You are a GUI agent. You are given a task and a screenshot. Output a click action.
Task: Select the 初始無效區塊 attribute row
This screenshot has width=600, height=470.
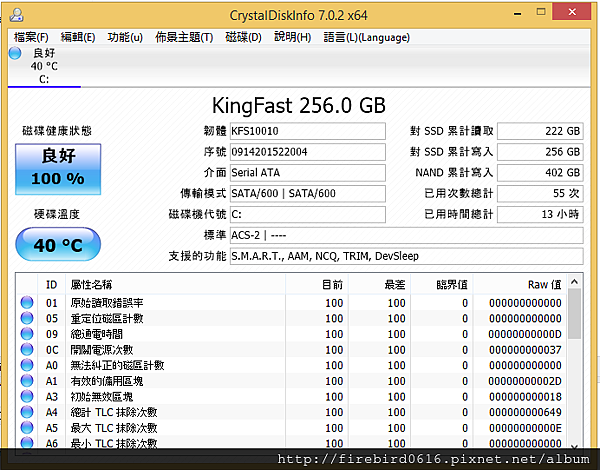tap(291, 397)
